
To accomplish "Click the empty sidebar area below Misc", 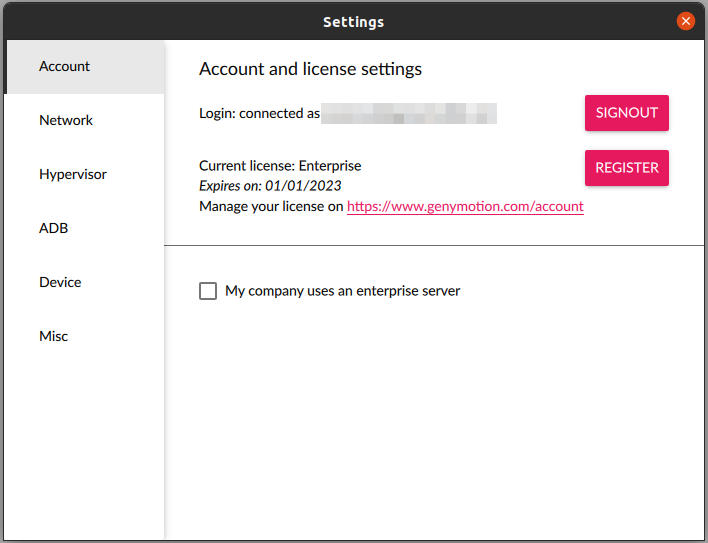I will [84, 440].
